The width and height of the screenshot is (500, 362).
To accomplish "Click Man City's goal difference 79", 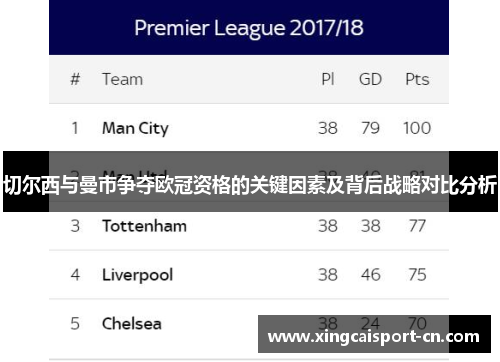I will coord(370,128).
